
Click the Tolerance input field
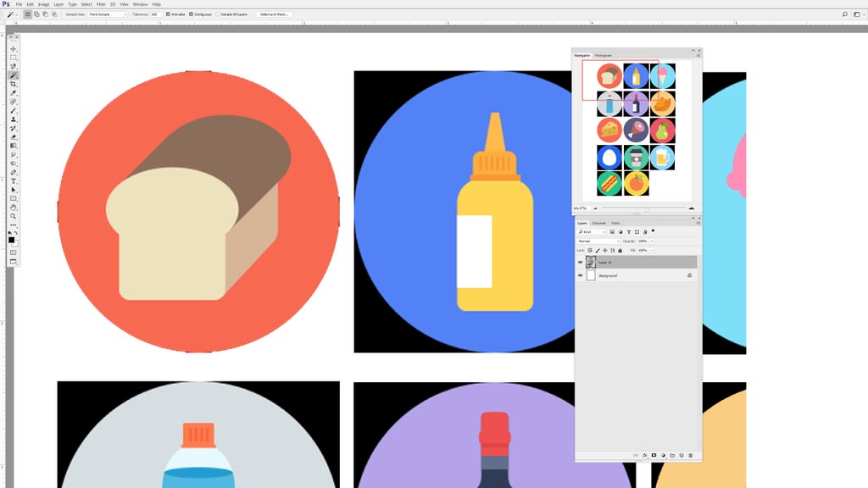[x=156, y=14]
